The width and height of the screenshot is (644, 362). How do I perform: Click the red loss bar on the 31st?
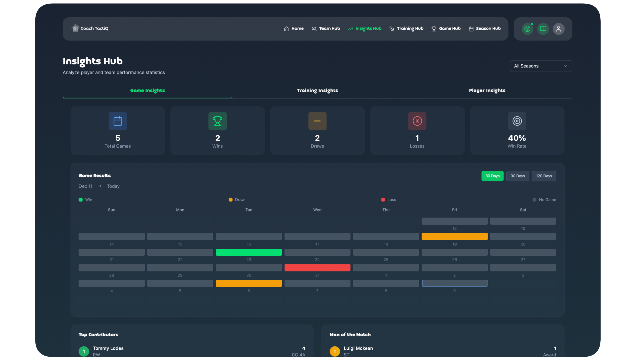coord(317,268)
